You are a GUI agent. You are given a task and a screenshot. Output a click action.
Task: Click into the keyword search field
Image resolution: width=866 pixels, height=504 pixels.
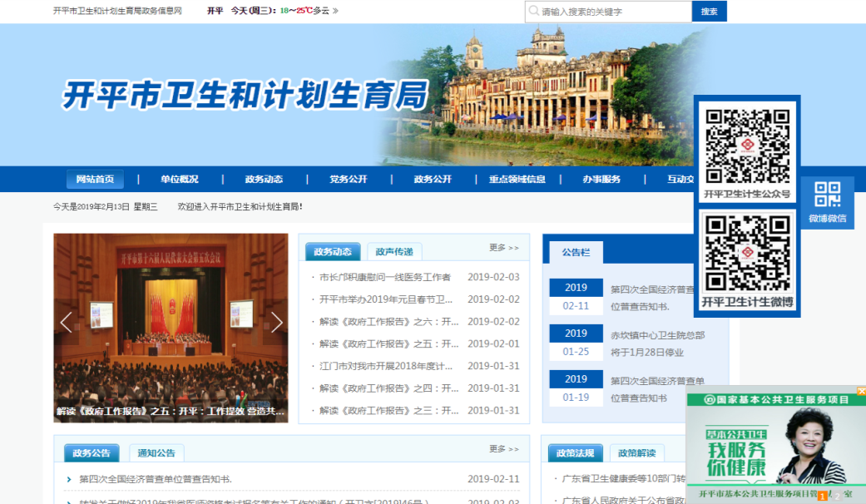pyautogui.click(x=614, y=12)
